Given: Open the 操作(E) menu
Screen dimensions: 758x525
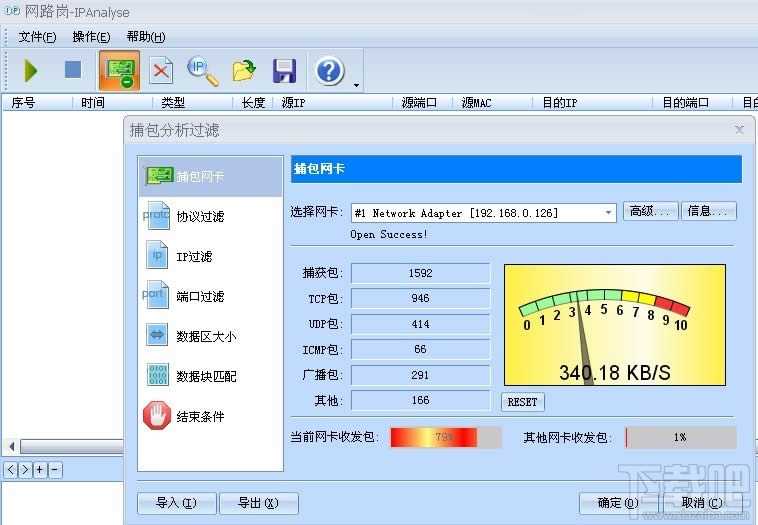Looking at the screenshot, I should [91, 37].
